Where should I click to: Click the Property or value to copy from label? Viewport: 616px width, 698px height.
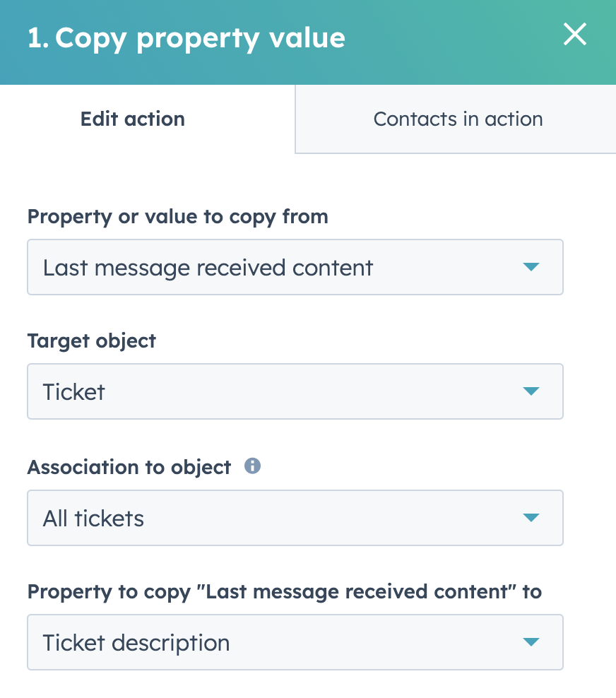pos(177,217)
